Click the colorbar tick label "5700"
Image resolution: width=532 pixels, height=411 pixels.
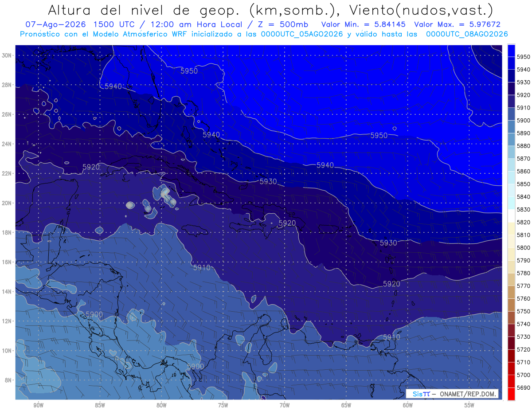(x=523, y=375)
